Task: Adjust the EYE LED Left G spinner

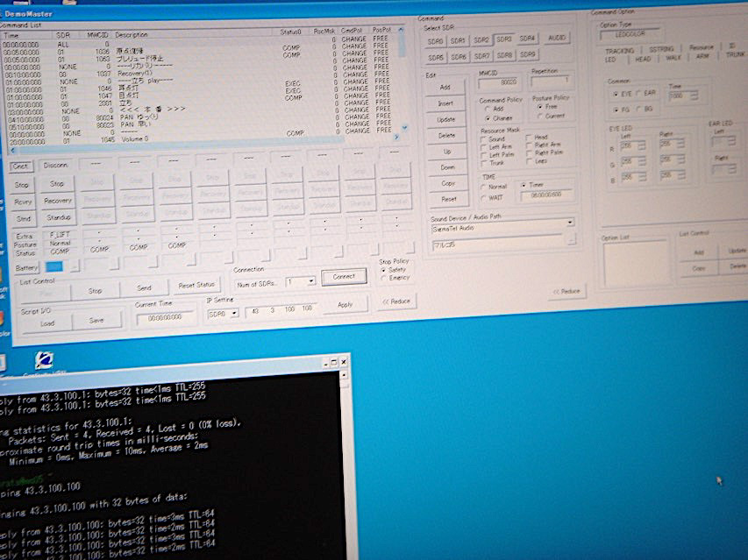Action: (x=642, y=161)
